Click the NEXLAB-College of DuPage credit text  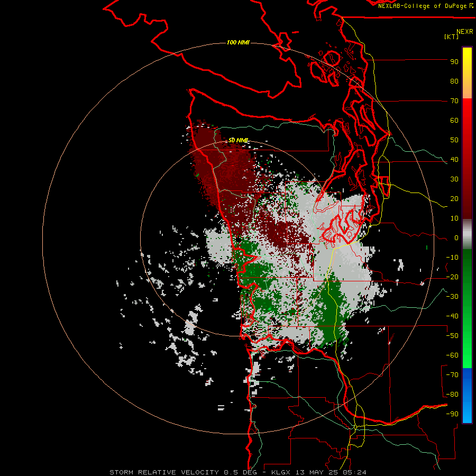coord(422,6)
